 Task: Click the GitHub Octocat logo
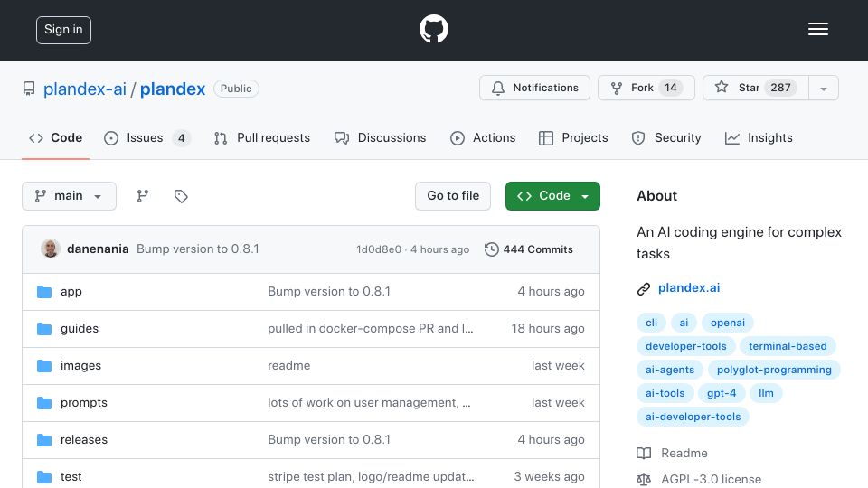[433, 29]
